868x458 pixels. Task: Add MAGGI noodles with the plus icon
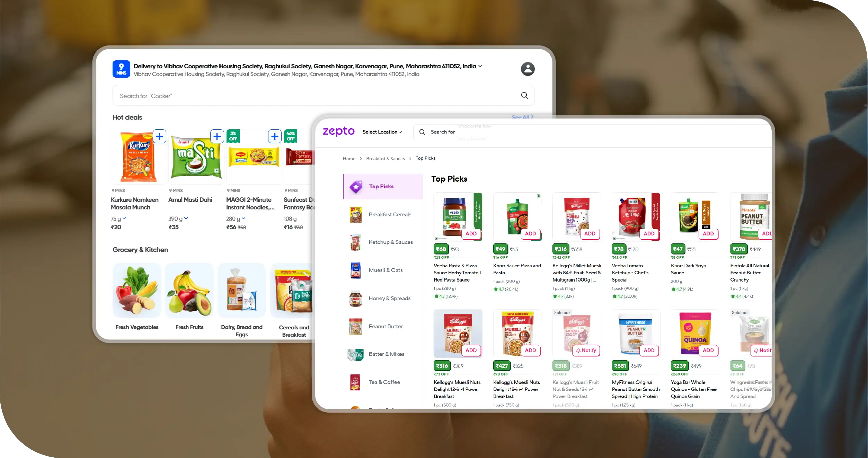coord(275,137)
